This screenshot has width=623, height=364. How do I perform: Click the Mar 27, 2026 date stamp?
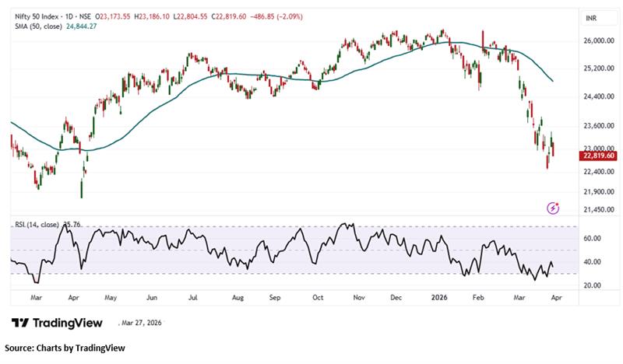tap(145, 323)
